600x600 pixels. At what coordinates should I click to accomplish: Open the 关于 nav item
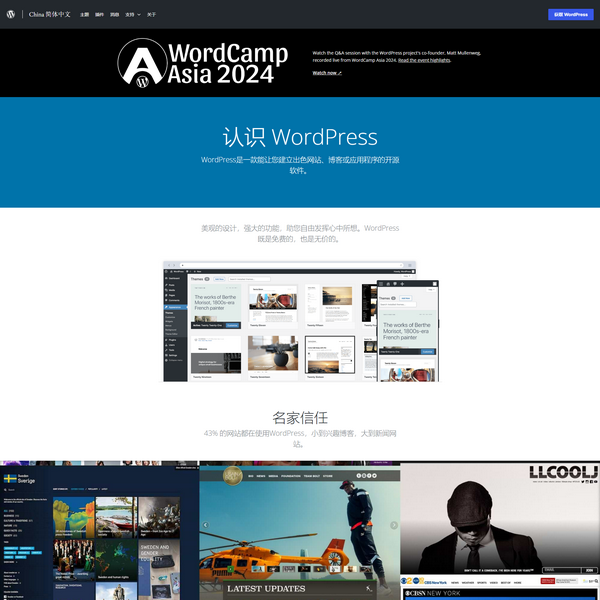tap(151, 15)
